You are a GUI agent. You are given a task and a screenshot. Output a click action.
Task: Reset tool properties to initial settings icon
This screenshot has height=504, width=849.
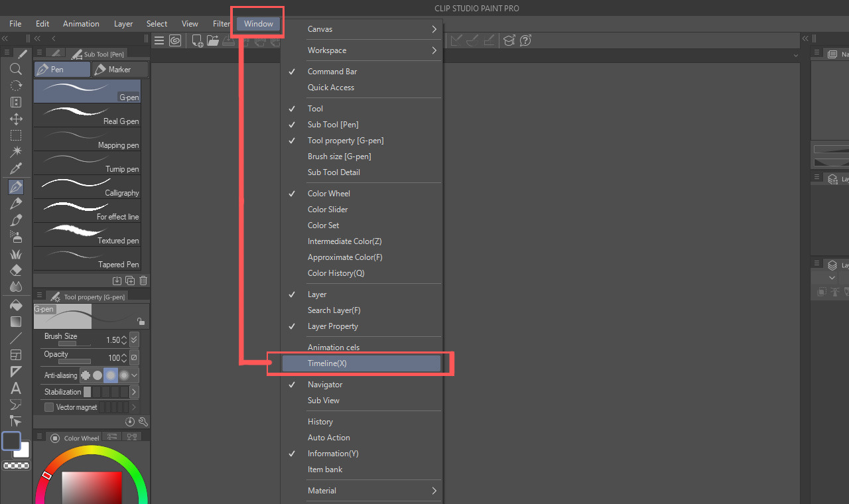[130, 422]
